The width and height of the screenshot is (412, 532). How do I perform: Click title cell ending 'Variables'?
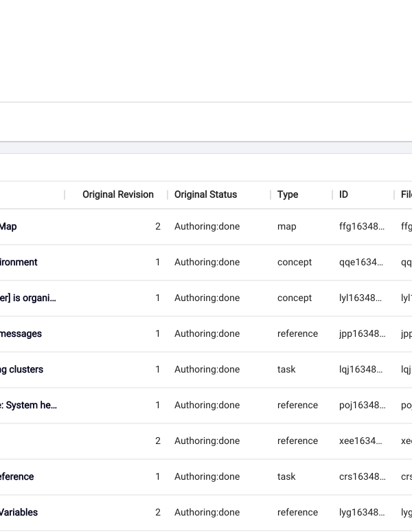(x=19, y=512)
